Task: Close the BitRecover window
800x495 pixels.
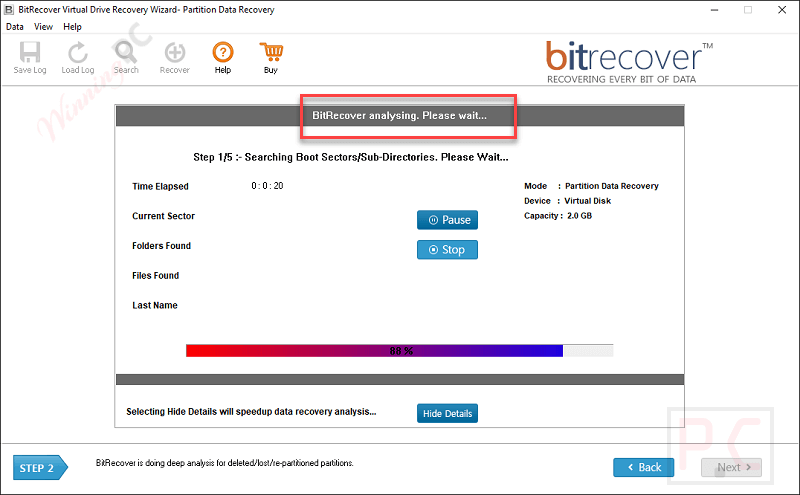Action: (x=782, y=10)
